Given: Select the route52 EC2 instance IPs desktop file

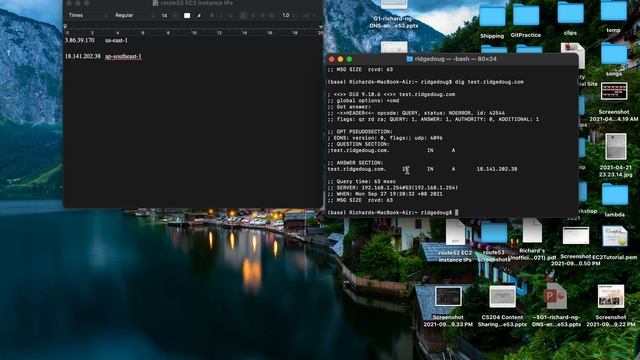Looking at the screenshot, I should point(455,232).
